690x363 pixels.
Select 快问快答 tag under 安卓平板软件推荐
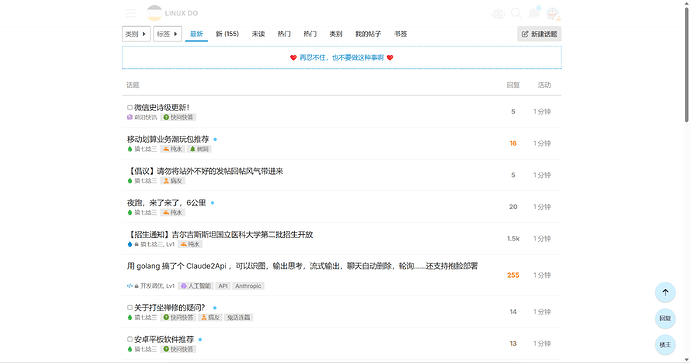tap(178, 349)
